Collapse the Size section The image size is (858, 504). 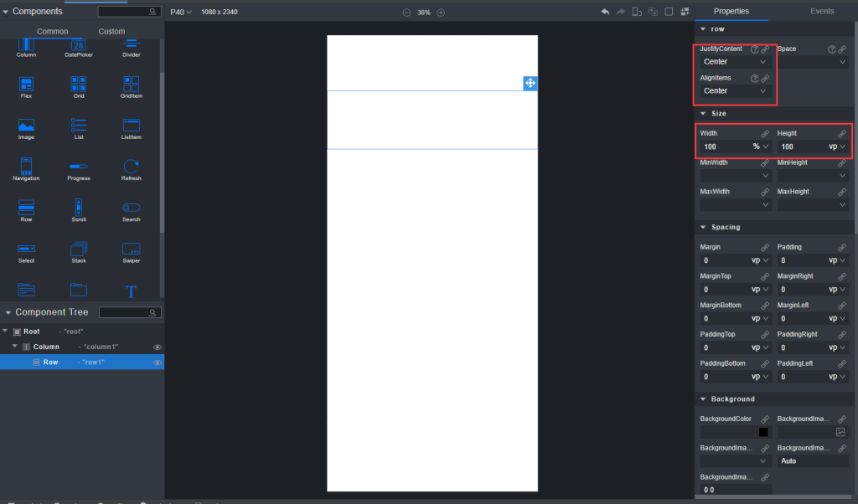[x=703, y=114]
